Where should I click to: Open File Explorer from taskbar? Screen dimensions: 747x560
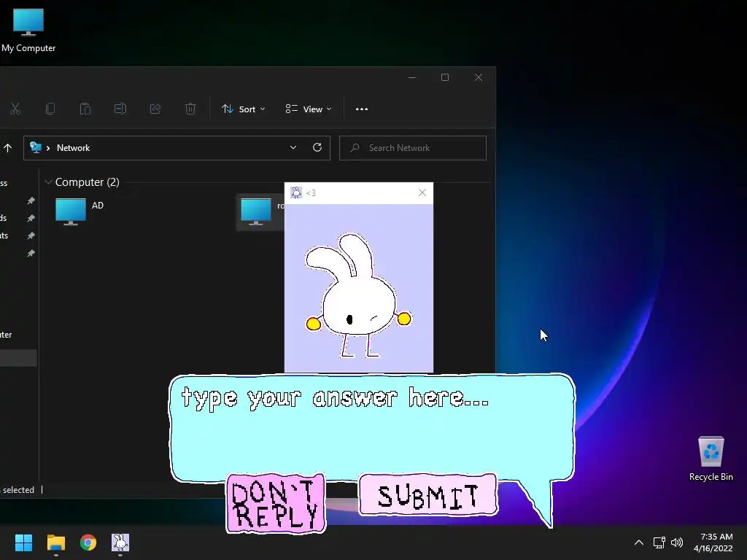pyautogui.click(x=55, y=542)
